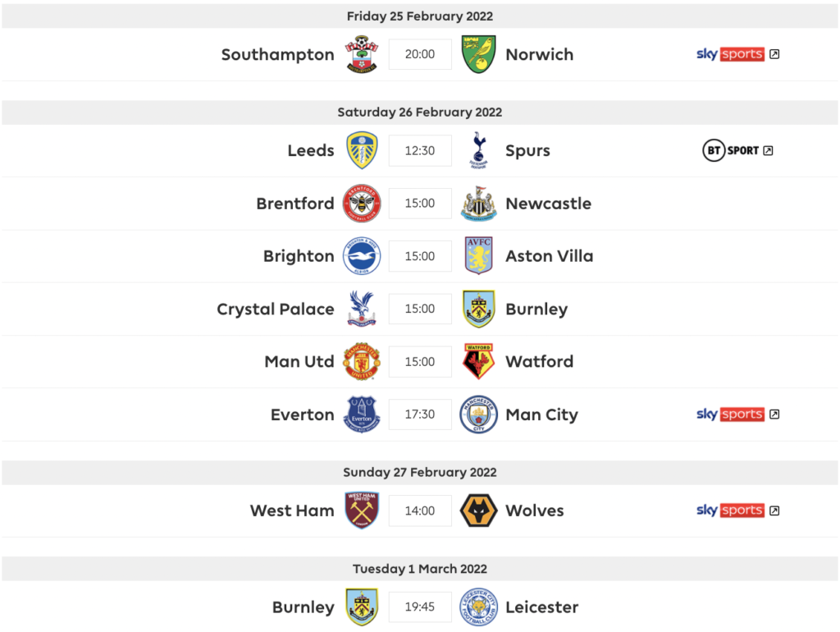Click the Man City circular crest
Screen dimensions: 840x632
pos(478,414)
